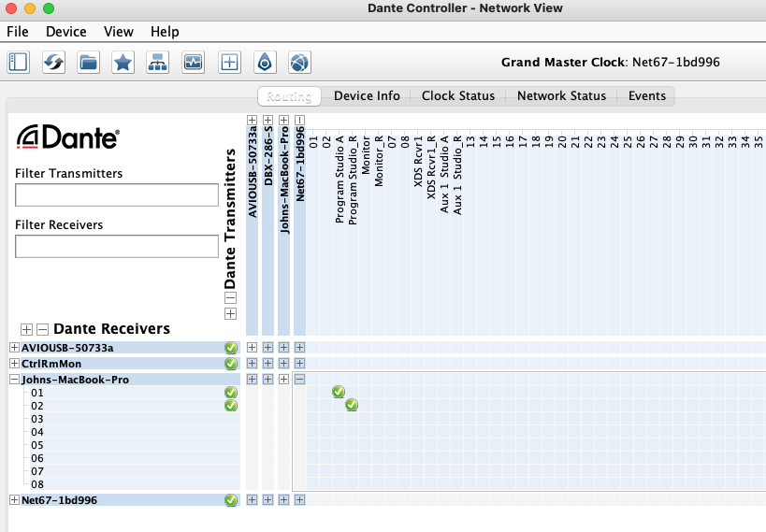
Task: Open the channel activity monitor icon
Action: 193,62
